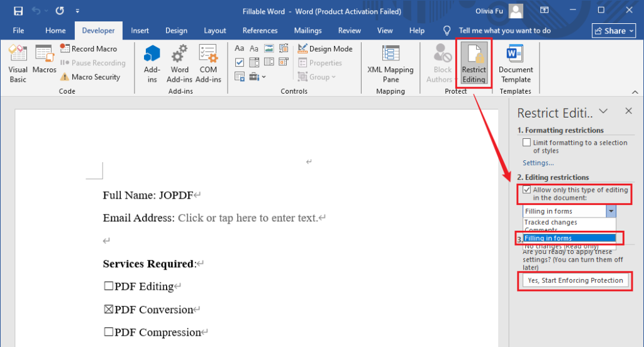Switch to the Review tab
The image size is (644, 347).
click(x=349, y=31)
